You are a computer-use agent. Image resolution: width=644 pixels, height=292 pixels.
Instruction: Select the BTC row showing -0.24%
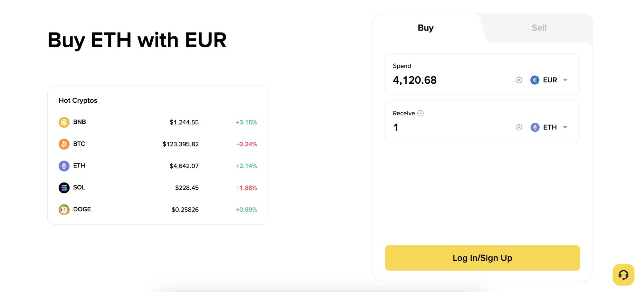[158, 144]
